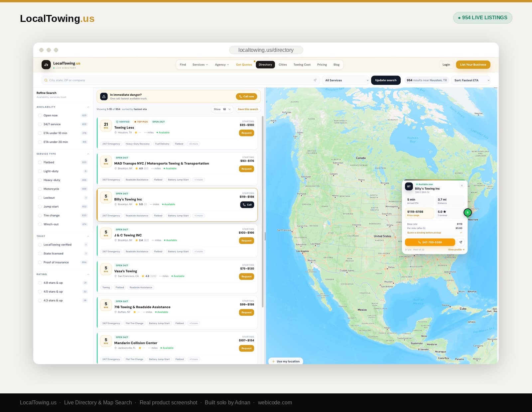Open the Cities nav item
Image resolution: width=532 pixels, height=412 pixels.
pos(283,64)
